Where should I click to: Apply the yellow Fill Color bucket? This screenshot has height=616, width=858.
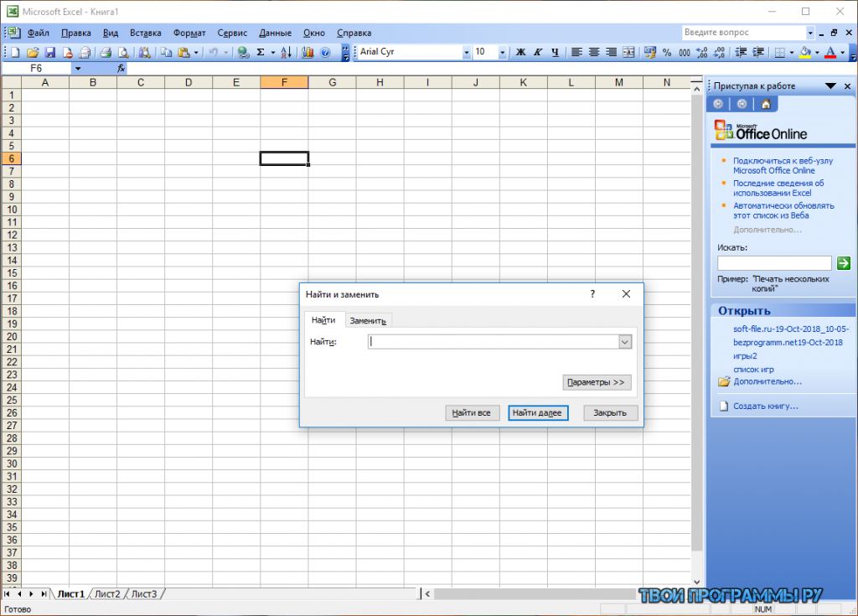click(805, 53)
